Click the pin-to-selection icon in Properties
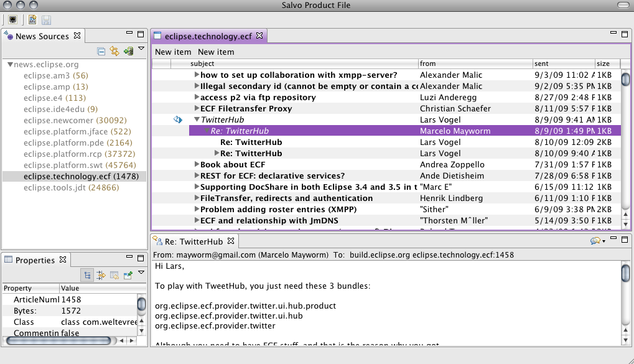634x364 pixels. pos(128,274)
